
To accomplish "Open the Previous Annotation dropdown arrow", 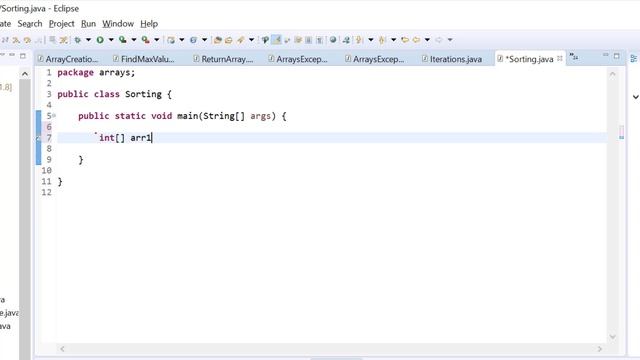I will [x=393, y=40].
